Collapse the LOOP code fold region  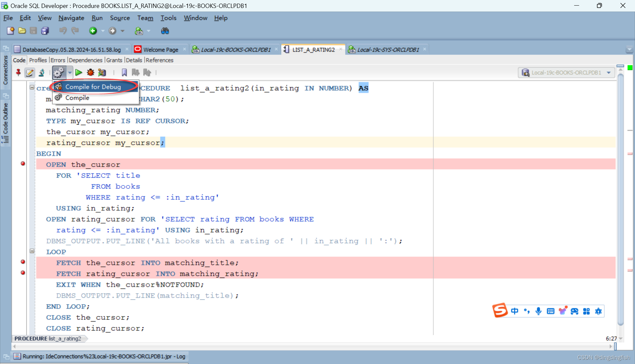pos(32,251)
